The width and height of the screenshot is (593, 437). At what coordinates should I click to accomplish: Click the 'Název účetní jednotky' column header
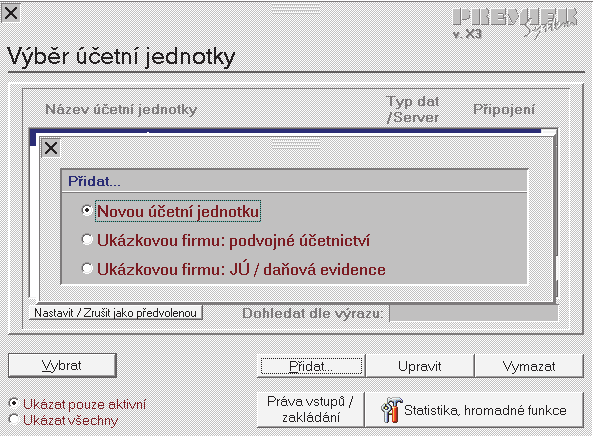[x=121, y=109]
